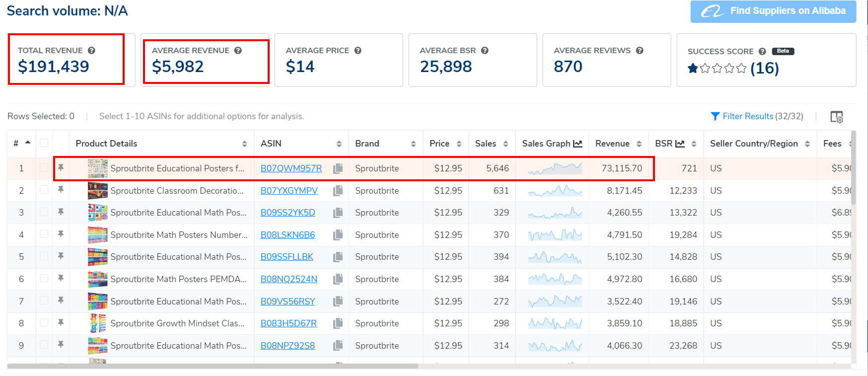Open Average Reviews help question icon
Image resolution: width=868 pixels, height=376 pixels.
pos(640,50)
